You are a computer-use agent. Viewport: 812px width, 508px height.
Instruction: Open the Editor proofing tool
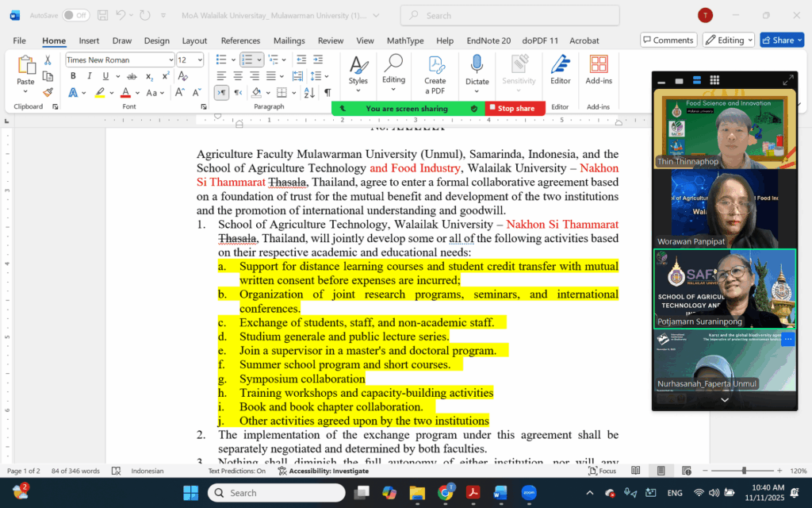560,69
